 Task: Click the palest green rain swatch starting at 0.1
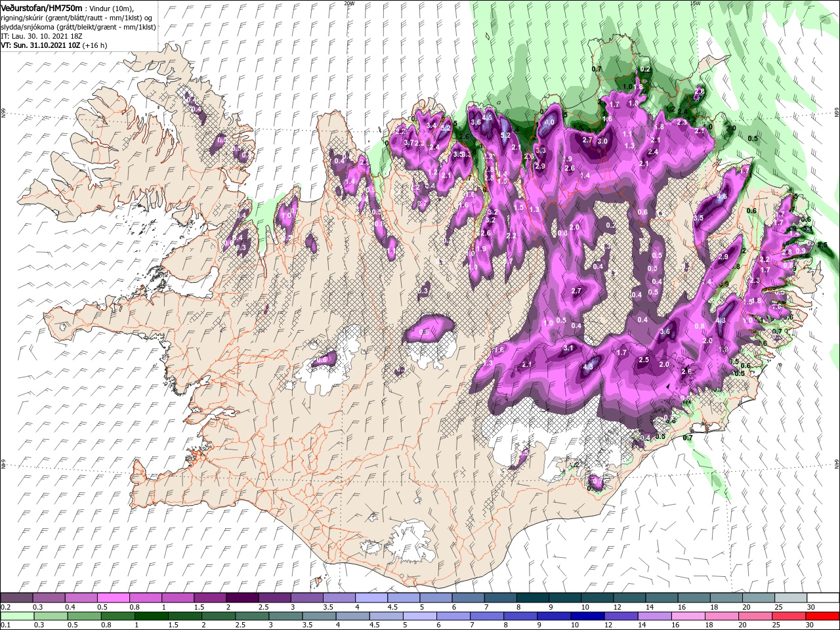(x=17, y=616)
